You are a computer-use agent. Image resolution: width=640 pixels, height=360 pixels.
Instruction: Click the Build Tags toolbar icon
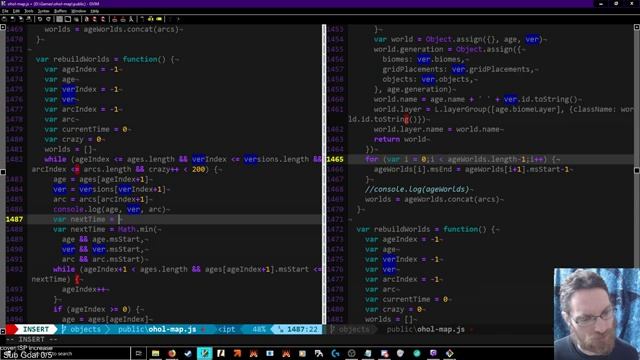(x=151, y=19)
